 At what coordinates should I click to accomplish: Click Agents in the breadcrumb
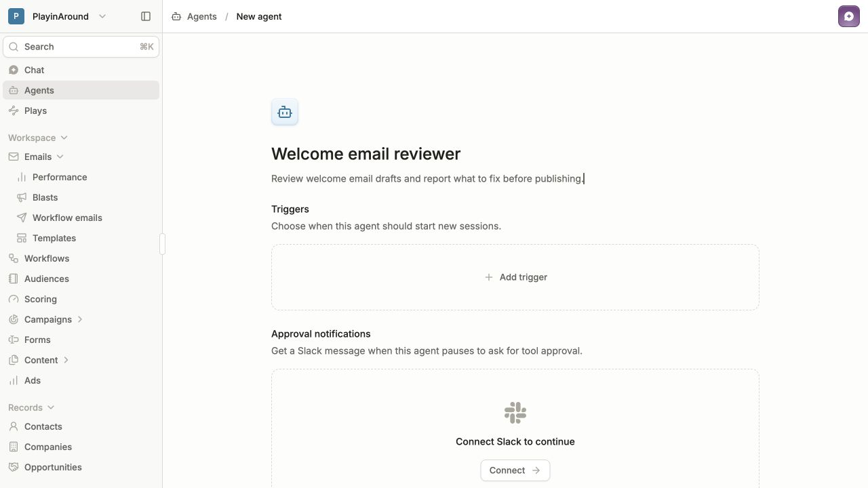(x=201, y=16)
